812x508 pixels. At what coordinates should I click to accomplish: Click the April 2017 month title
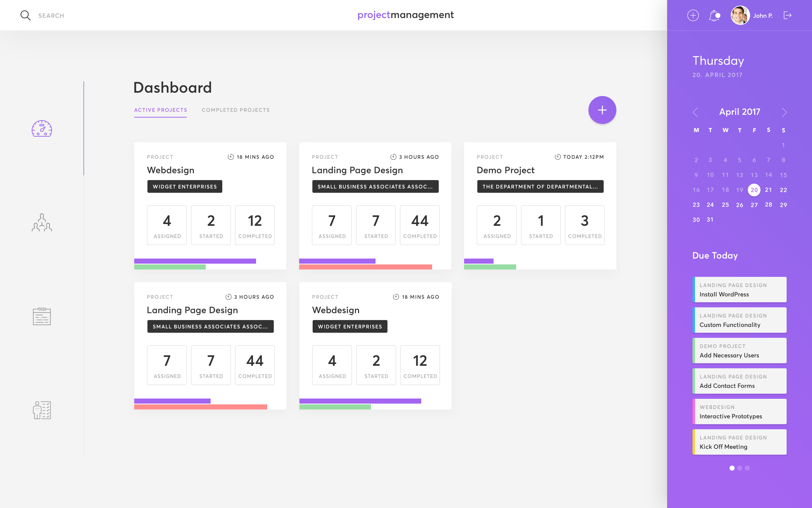click(739, 112)
